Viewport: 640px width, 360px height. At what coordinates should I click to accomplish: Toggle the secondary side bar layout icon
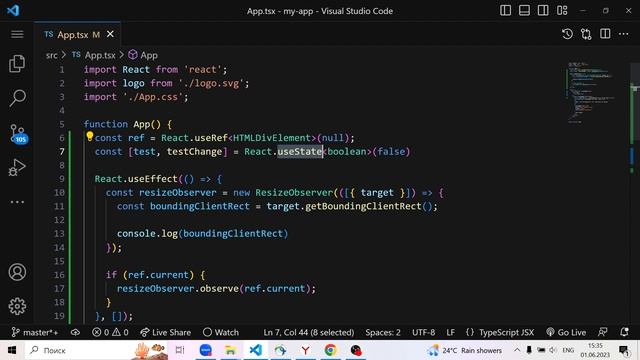543,11
